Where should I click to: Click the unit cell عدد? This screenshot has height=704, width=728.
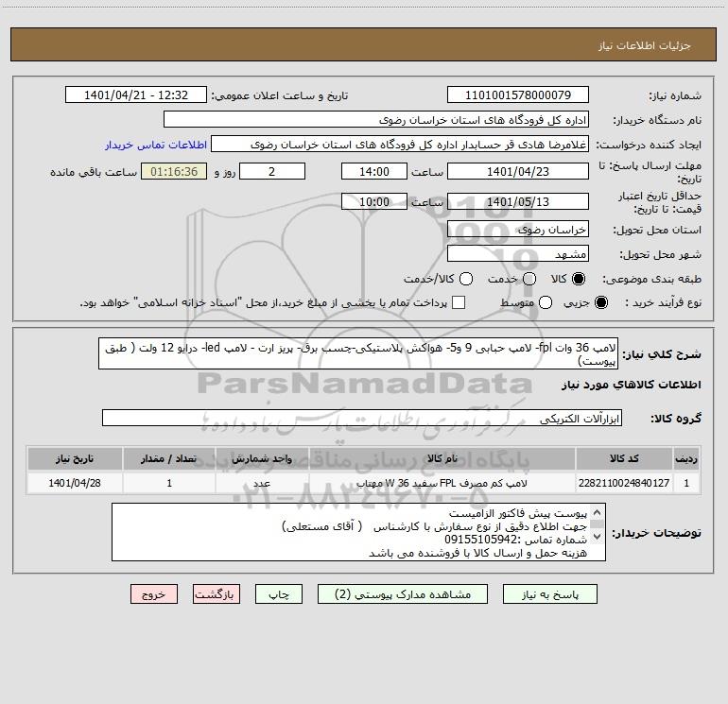(x=262, y=483)
